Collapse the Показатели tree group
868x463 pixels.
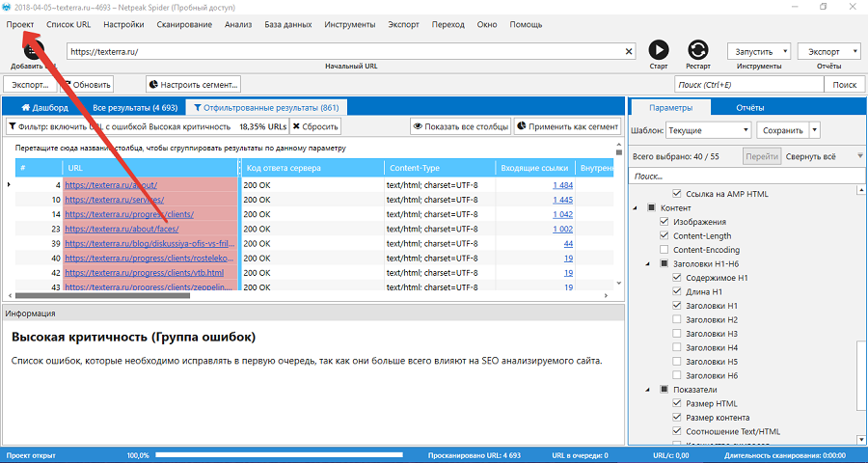tap(647, 390)
